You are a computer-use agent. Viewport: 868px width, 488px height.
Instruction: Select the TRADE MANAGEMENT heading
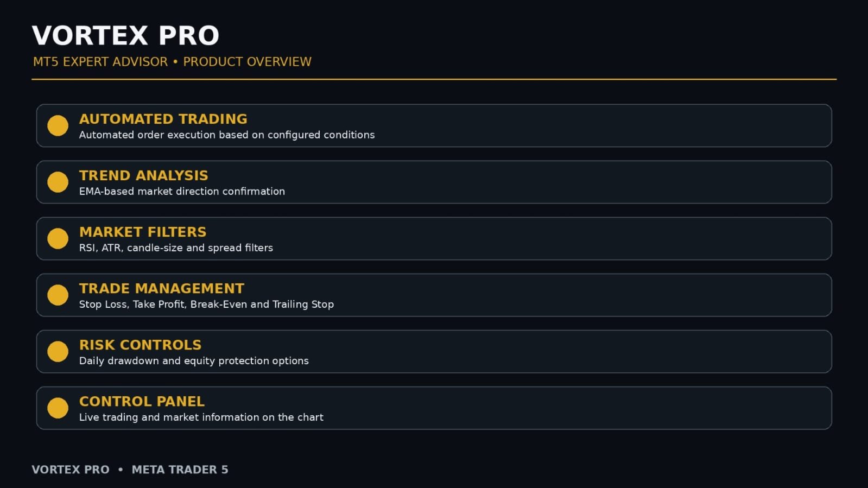[162, 288]
